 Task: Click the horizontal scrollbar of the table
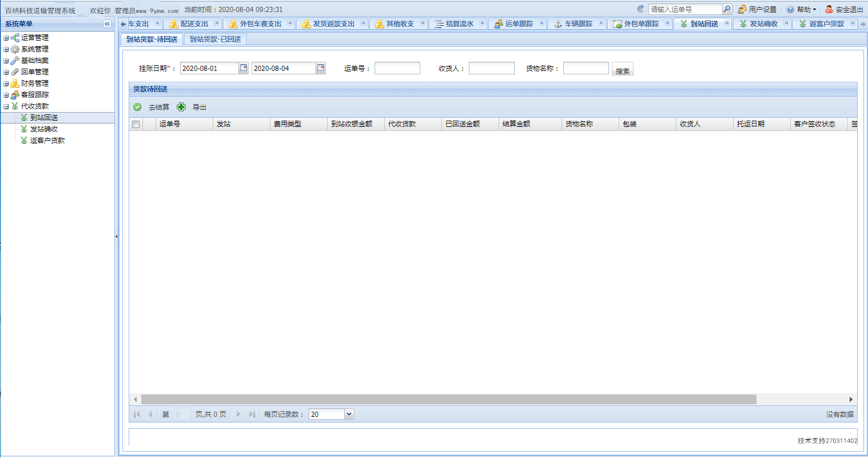pyautogui.click(x=449, y=399)
